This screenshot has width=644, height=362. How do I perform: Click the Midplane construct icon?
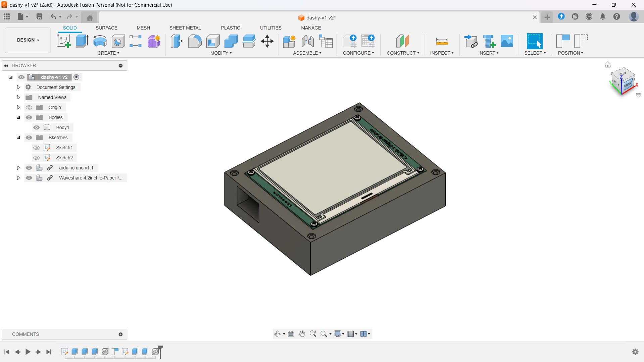[403, 41]
